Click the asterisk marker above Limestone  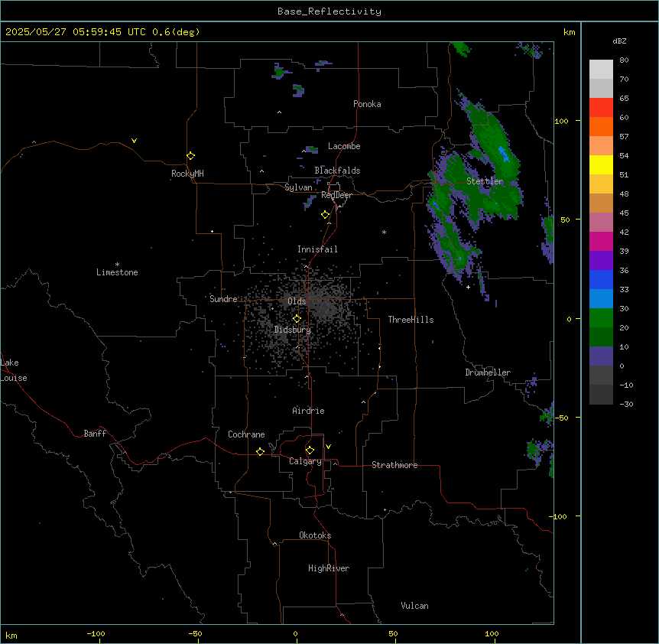(x=117, y=265)
